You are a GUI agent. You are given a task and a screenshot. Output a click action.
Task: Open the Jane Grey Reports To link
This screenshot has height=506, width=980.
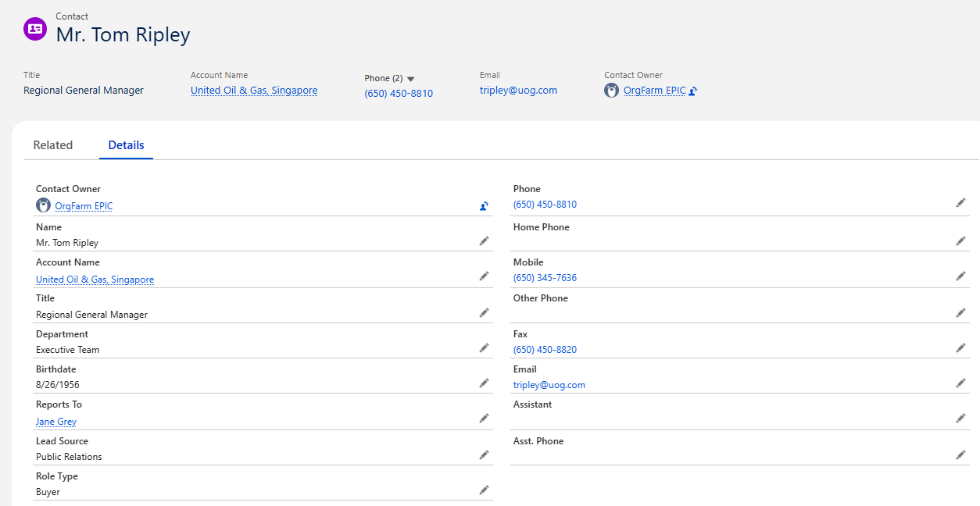click(x=56, y=422)
